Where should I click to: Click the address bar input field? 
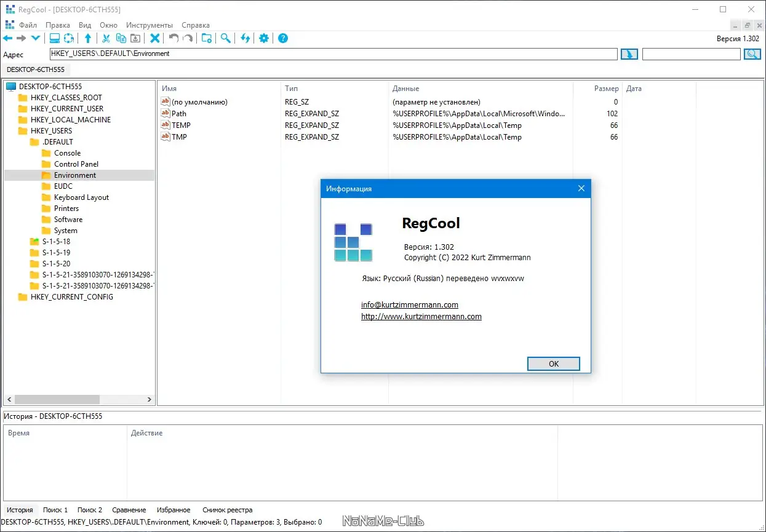click(333, 54)
